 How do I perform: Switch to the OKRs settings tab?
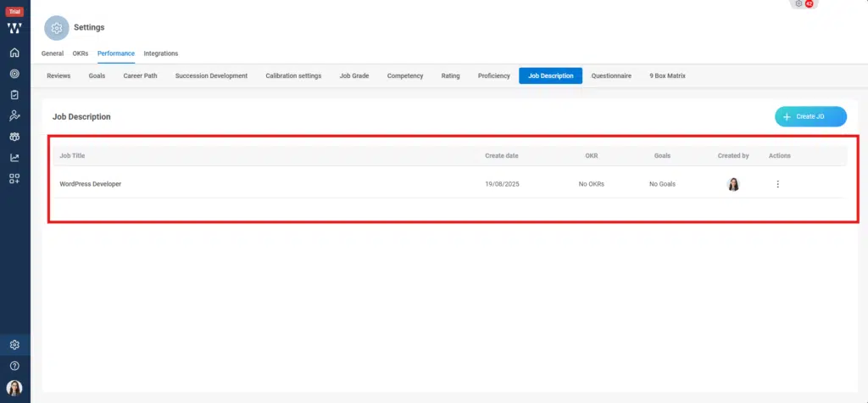pos(81,53)
